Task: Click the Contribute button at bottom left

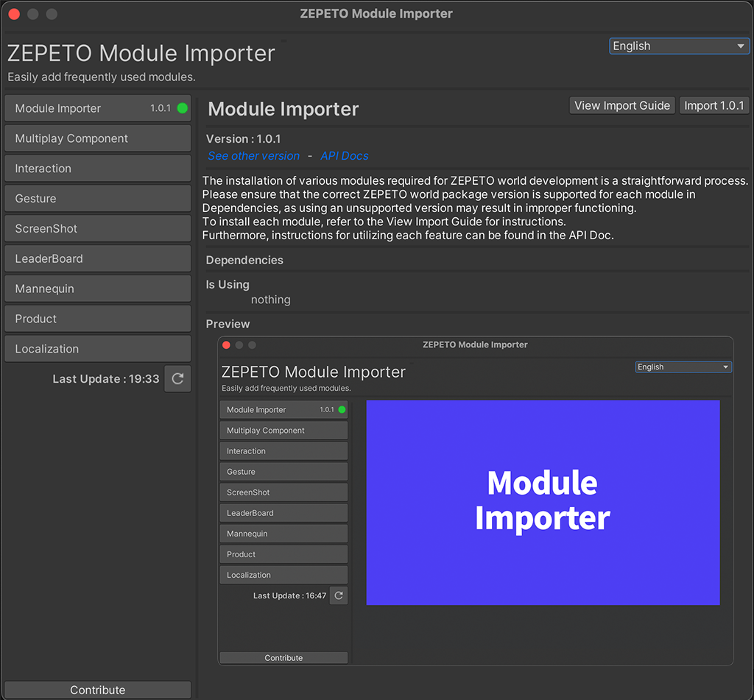Action: click(98, 690)
